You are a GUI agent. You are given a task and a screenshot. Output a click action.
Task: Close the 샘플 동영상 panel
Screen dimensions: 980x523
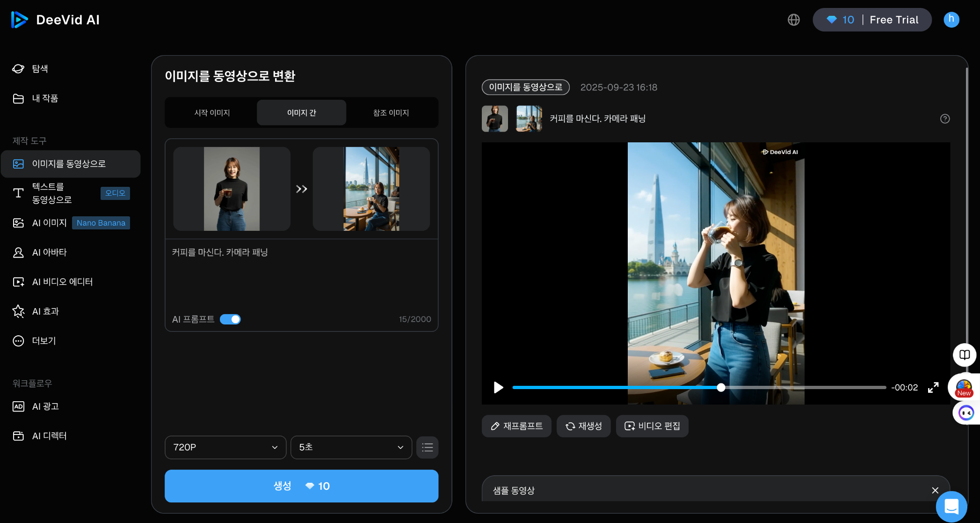tap(935, 490)
